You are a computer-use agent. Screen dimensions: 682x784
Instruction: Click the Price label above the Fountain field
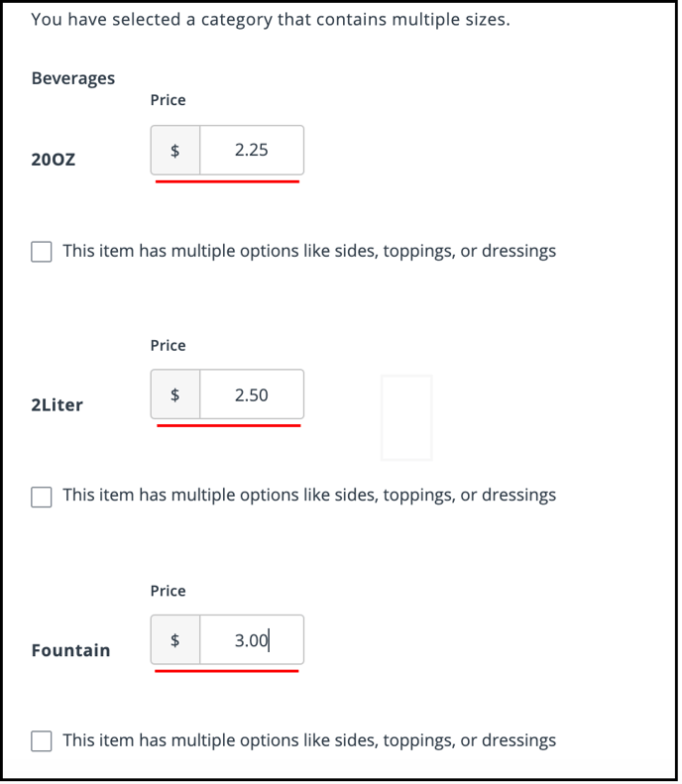(168, 592)
